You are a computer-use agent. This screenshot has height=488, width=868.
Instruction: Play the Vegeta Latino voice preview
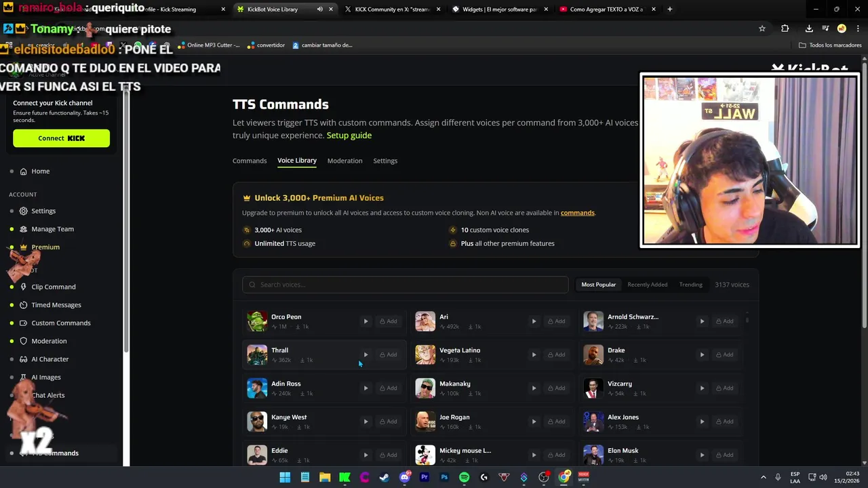[x=534, y=354]
